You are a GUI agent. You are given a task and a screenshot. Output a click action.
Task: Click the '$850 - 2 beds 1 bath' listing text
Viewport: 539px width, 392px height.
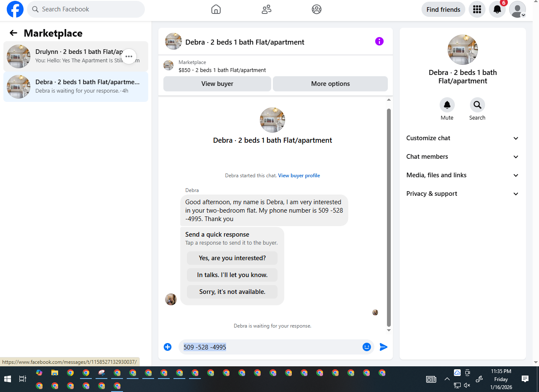tap(222, 70)
